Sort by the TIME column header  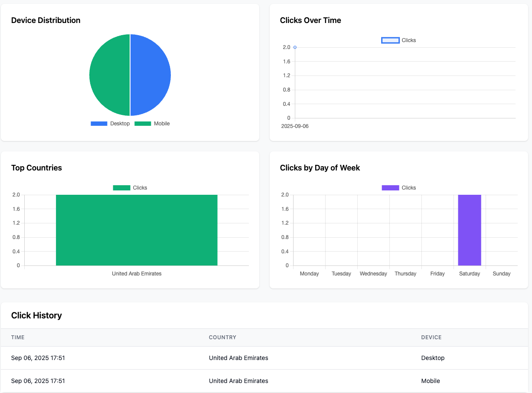tap(18, 337)
